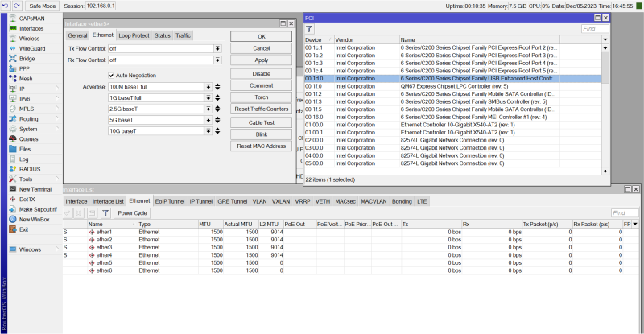Click the Find field in the PCI window
The width and height of the screenshot is (644, 334).
pos(595,29)
